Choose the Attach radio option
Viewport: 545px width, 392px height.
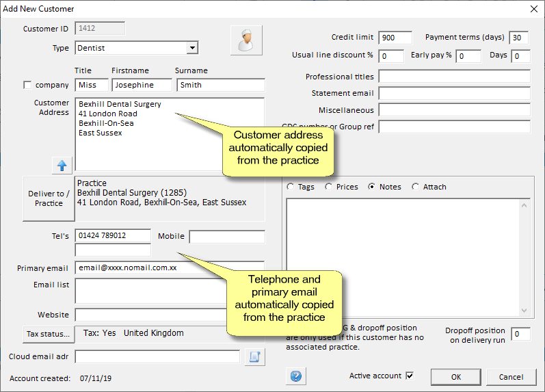point(416,187)
